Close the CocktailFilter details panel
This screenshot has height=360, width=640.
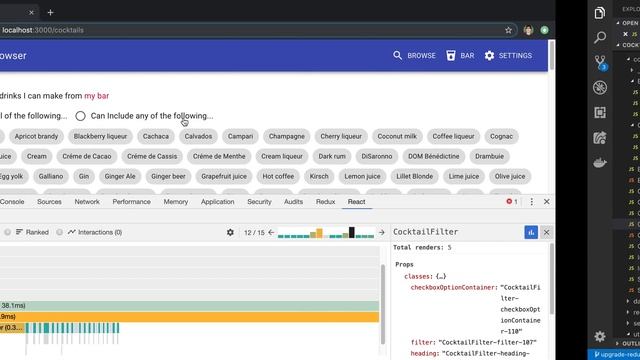(547, 232)
